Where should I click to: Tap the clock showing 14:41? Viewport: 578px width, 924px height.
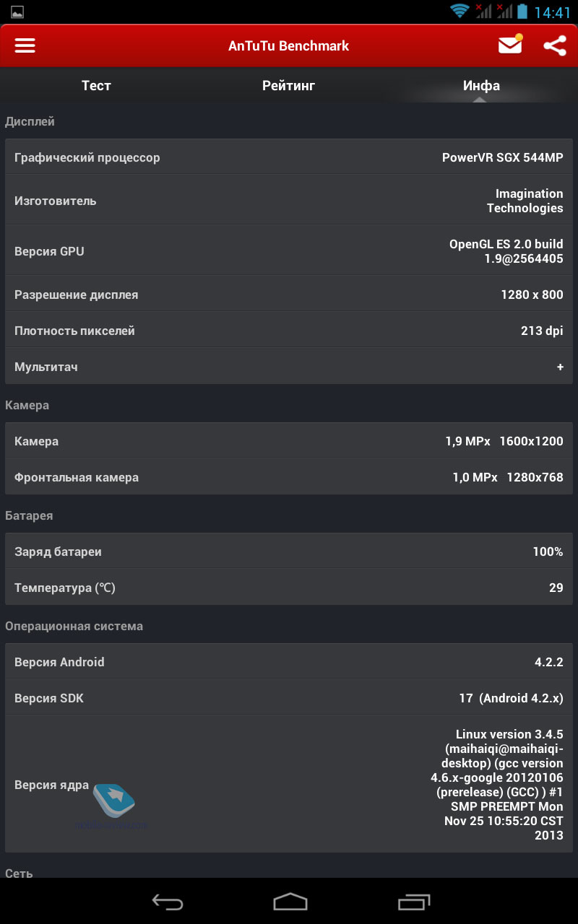pos(553,12)
